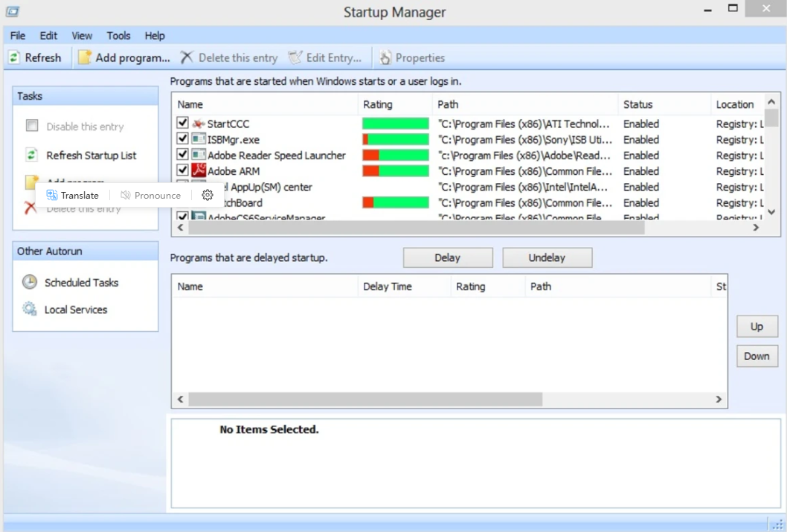Screen dimensions: 787x532
Task: Click the Adobe Reader Speed Launcher icon
Action: coord(199,155)
